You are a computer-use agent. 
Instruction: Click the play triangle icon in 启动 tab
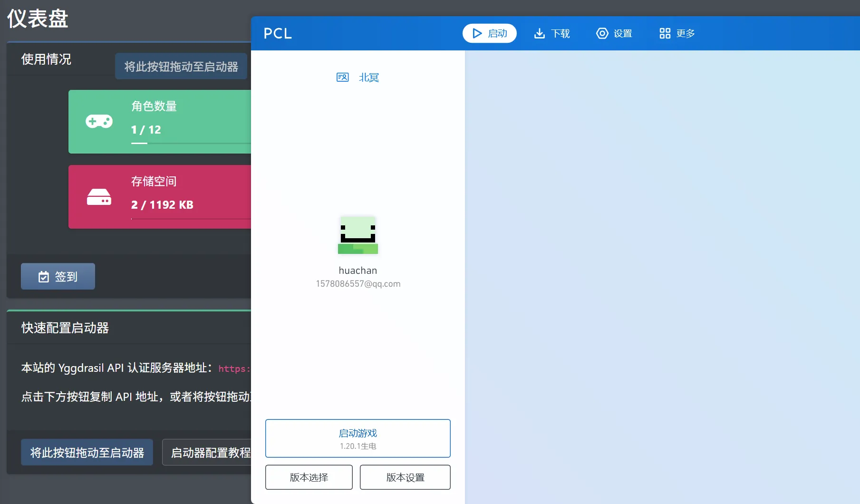tap(477, 33)
